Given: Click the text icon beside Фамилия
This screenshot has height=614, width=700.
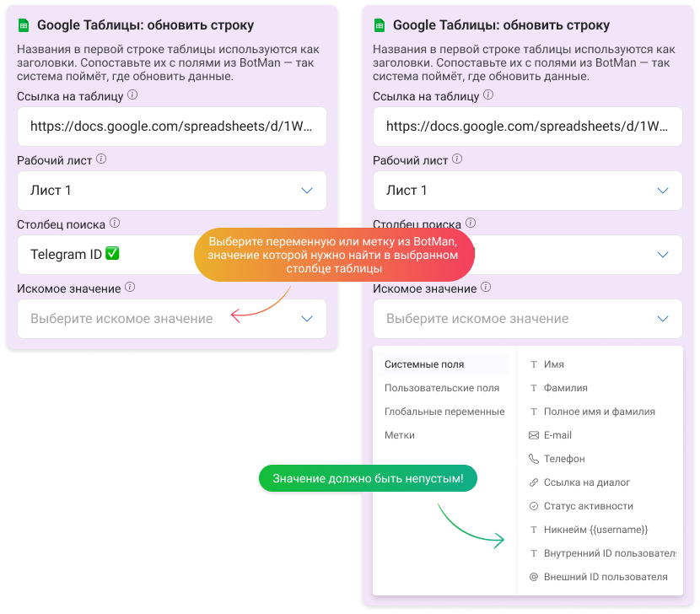Looking at the screenshot, I should click(534, 388).
